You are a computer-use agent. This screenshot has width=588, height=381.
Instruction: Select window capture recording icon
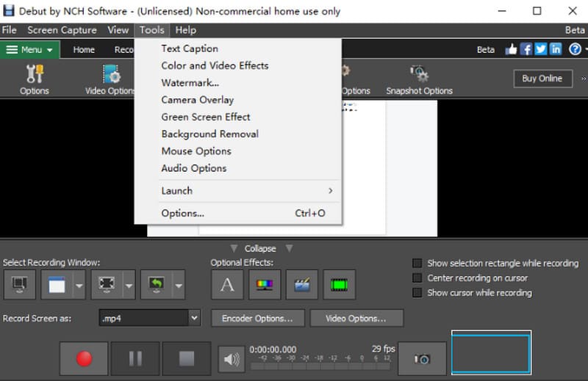[x=57, y=285]
